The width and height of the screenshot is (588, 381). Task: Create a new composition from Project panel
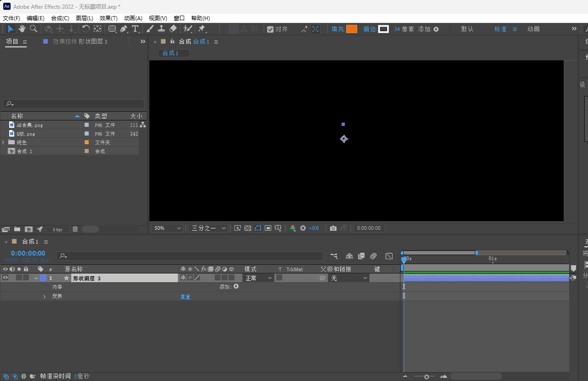29,229
